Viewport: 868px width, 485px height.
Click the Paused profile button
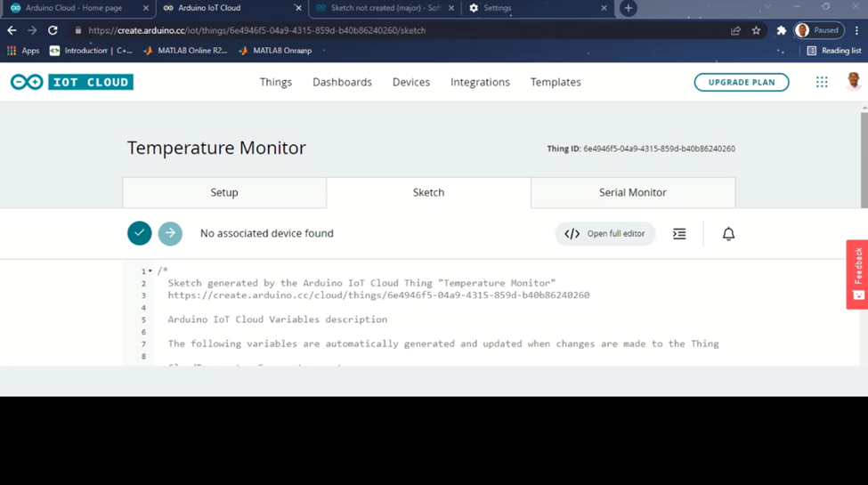pyautogui.click(x=819, y=30)
